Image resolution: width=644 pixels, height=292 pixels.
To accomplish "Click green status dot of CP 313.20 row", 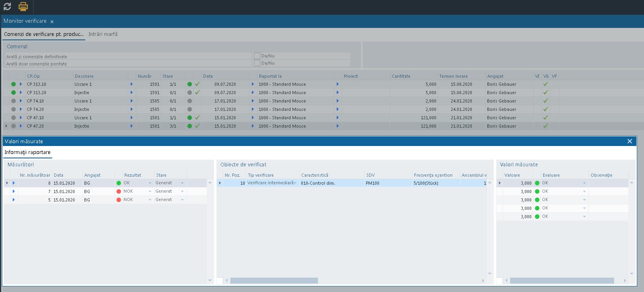I will [x=14, y=93].
